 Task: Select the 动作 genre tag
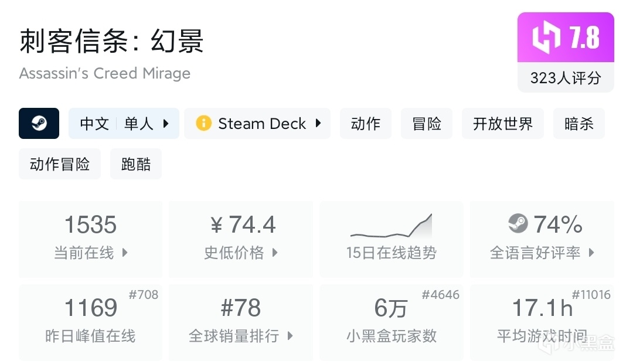click(365, 124)
